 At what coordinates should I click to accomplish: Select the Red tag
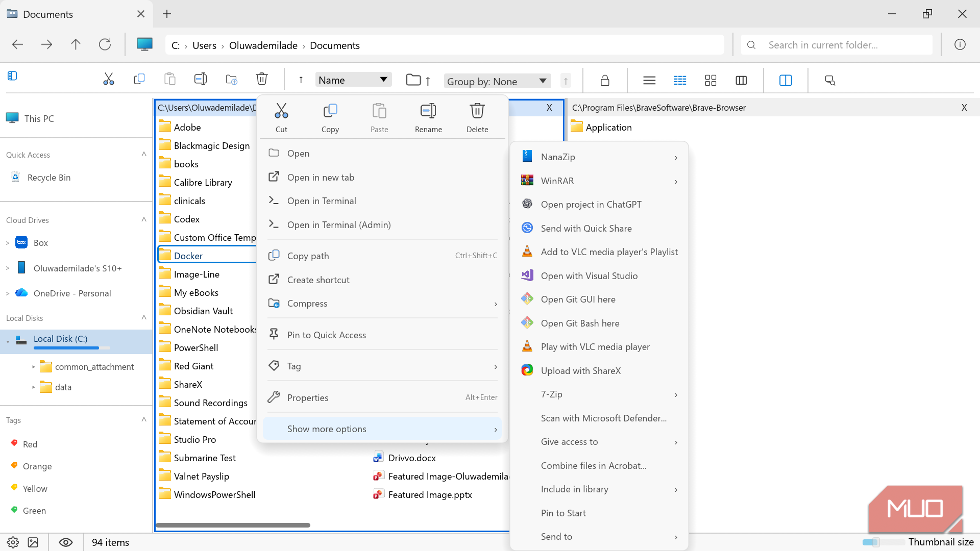click(30, 444)
